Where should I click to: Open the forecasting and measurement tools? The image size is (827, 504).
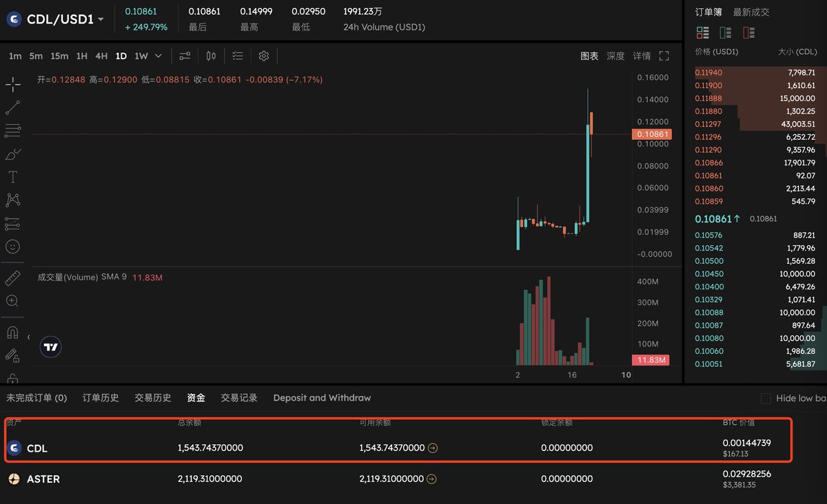12,223
